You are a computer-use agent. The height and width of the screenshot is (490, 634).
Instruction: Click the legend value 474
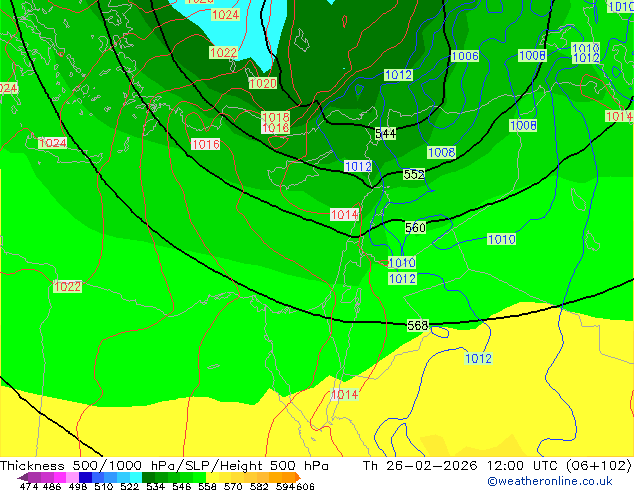pos(29,486)
